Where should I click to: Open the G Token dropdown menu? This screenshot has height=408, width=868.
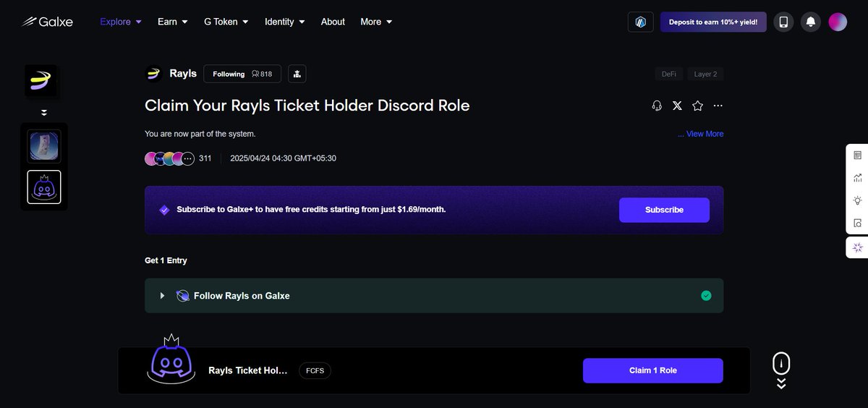[x=226, y=22]
